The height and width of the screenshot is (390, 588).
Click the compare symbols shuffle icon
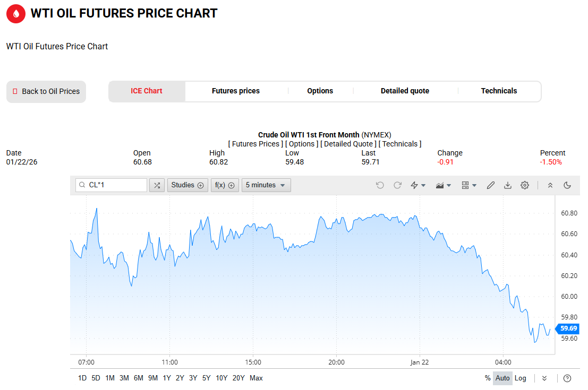[x=157, y=185]
